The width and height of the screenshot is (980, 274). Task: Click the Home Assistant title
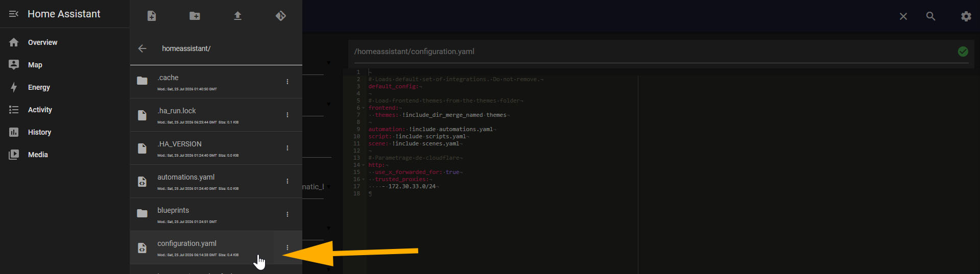coord(64,14)
